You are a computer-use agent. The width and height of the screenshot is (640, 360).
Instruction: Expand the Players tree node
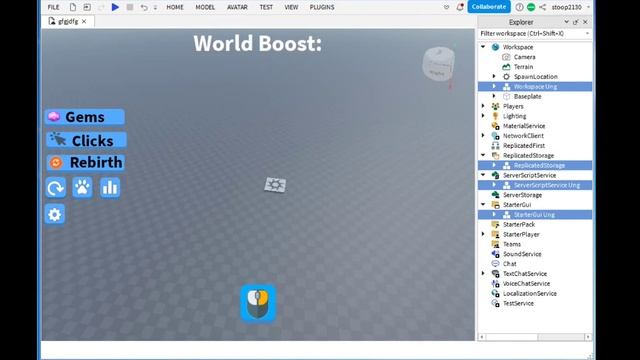click(x=483, y=106)
